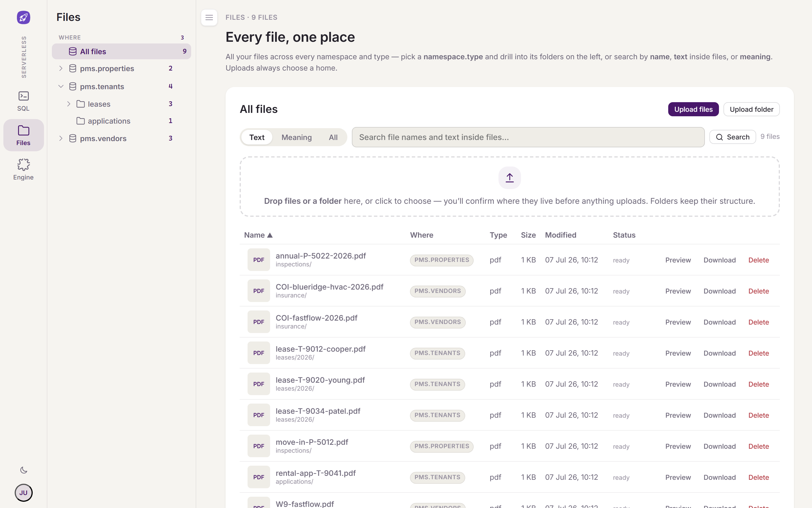This screenshot has width=812, height=508.
Task: Toggle the sidebar hamburger button
Action: [209, 17]
